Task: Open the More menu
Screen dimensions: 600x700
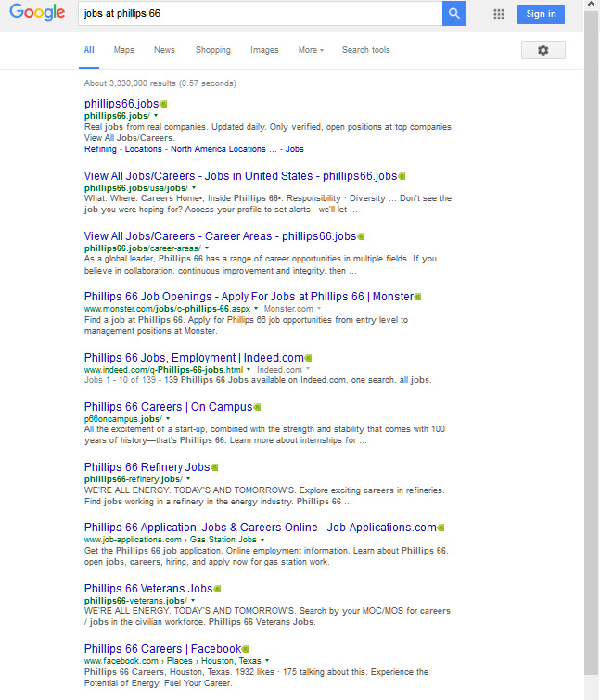Action: (311, 50)
